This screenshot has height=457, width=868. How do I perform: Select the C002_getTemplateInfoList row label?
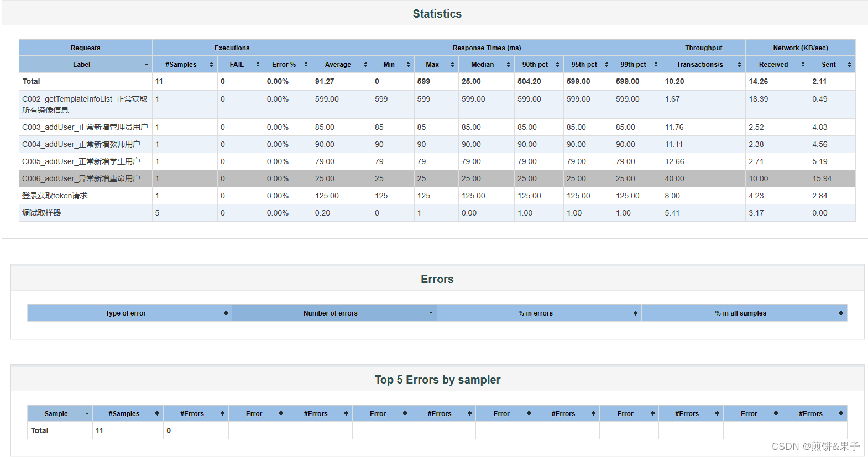[85, 104]
